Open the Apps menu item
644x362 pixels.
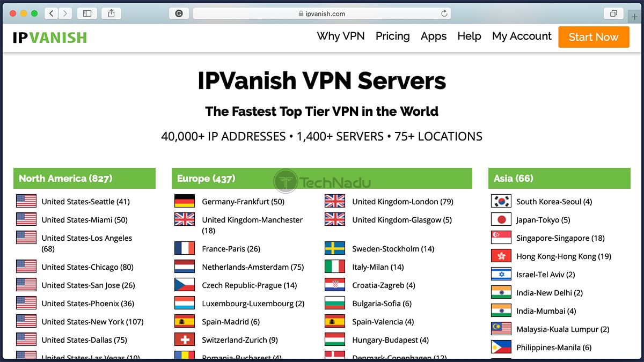point(434,36)
